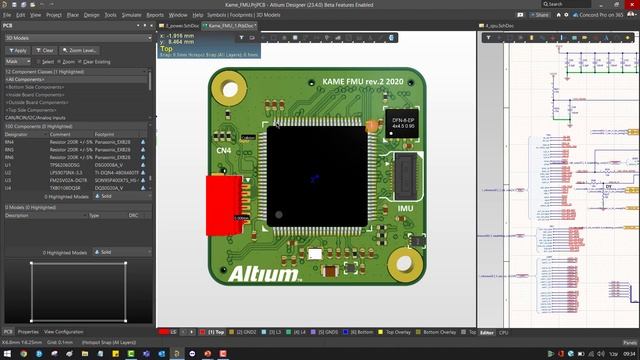Open the Mask mode dropdown

point(18,61)
